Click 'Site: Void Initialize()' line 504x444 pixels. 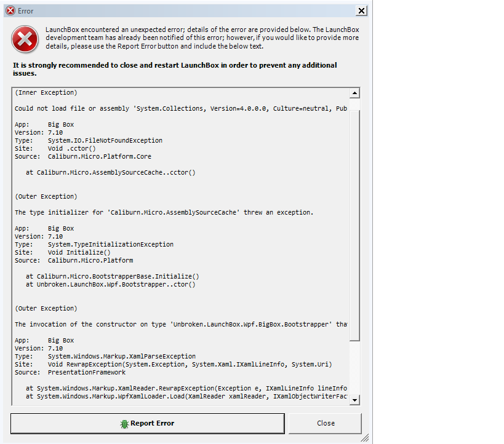tap(63, 253)
